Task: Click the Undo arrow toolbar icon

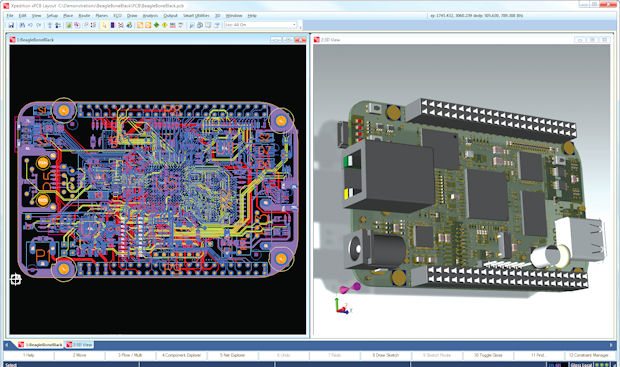Action: coord(30,25)
